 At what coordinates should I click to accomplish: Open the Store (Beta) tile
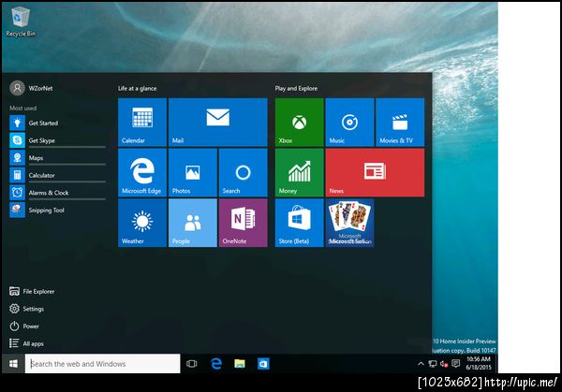(300, 223)
